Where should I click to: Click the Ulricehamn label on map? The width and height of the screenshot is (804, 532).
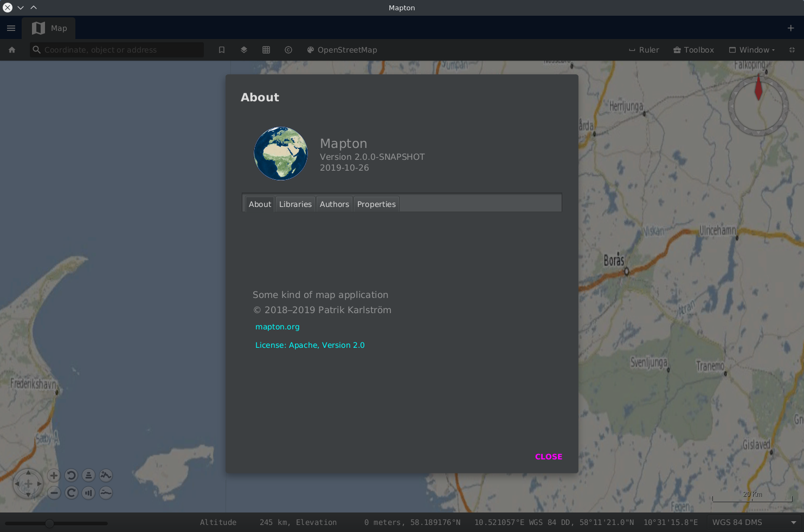tap(718, 230)
